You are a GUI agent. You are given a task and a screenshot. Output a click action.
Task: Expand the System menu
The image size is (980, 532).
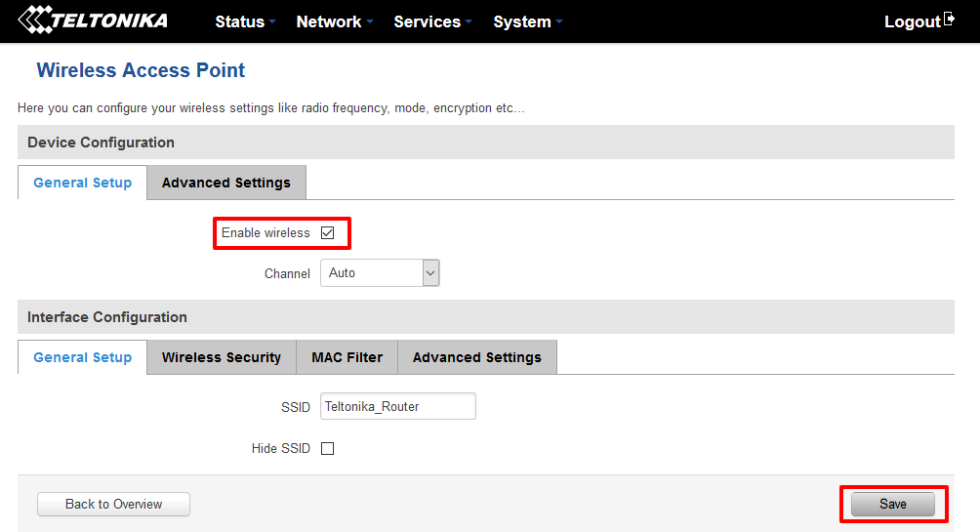(527, 21)
